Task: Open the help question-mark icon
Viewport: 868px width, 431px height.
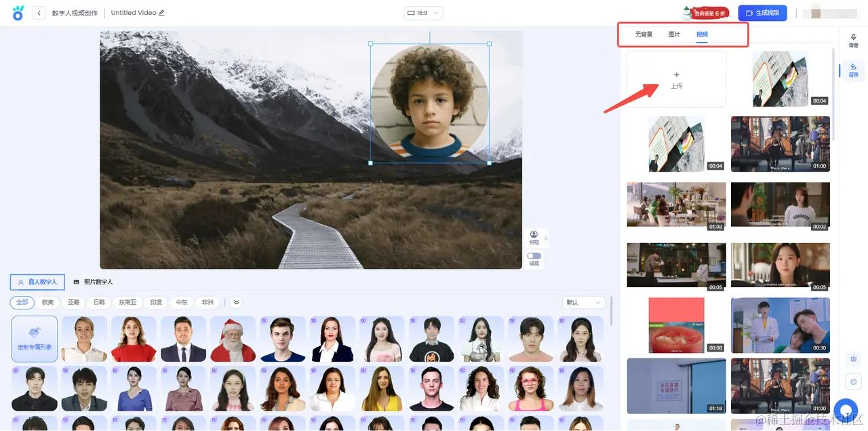Action: tap(854, 381)
